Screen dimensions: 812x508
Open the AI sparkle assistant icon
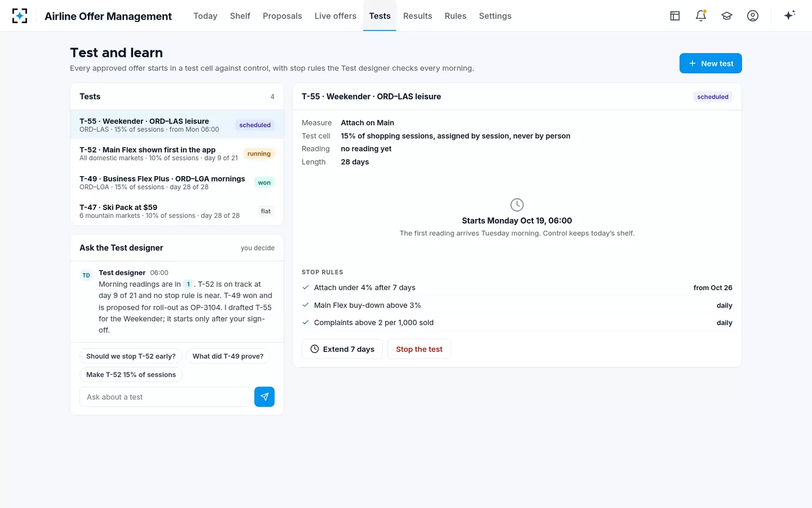[789, 16]
